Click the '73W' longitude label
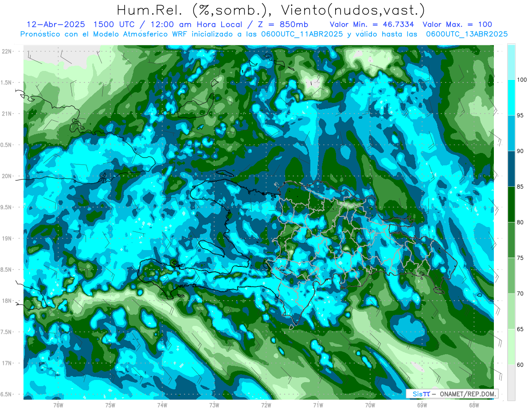This screenshot has width=532, height=411. tap(214, 405)
